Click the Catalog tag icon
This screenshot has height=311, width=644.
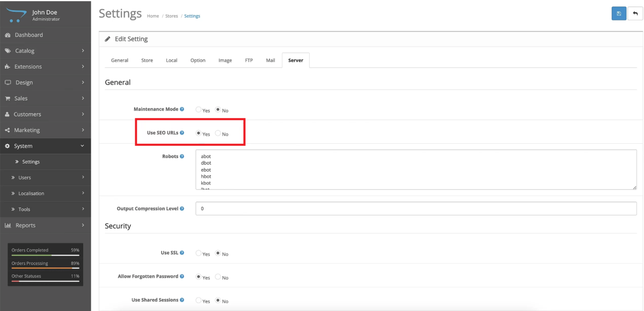pyautogui.click(x=7, y=51)
